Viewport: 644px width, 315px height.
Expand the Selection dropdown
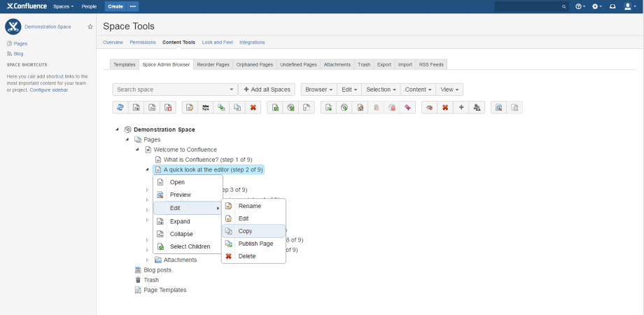381,90
